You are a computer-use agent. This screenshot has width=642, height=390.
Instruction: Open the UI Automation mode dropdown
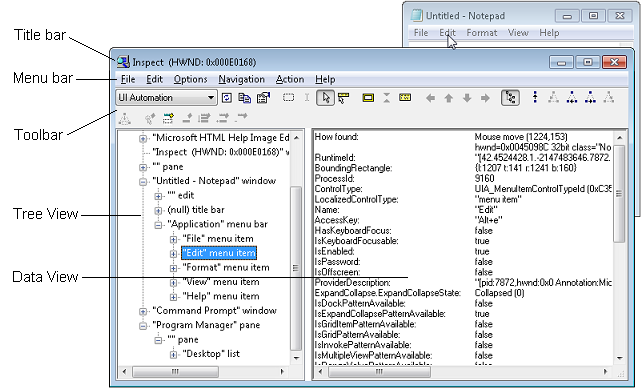(166, 98)
